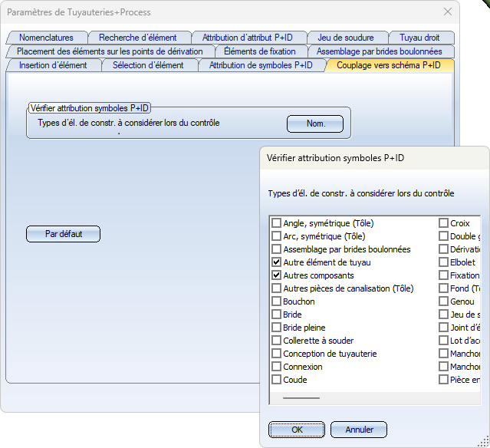Check the Croix checkbox
490x448 pixels.
443,223
